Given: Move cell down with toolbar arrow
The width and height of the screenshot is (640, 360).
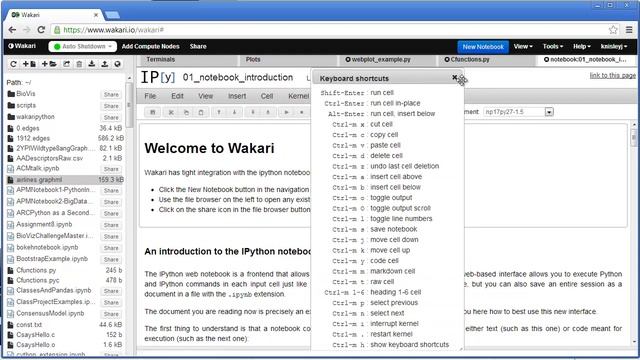Looking at the screenshot, I should pos(234,112).
